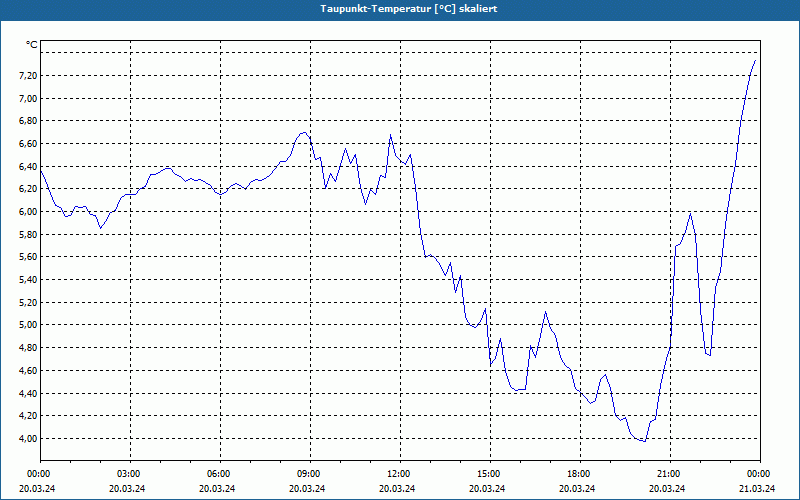
Task: Pick the 4,40 y-axis label
Action: [29, 393]
